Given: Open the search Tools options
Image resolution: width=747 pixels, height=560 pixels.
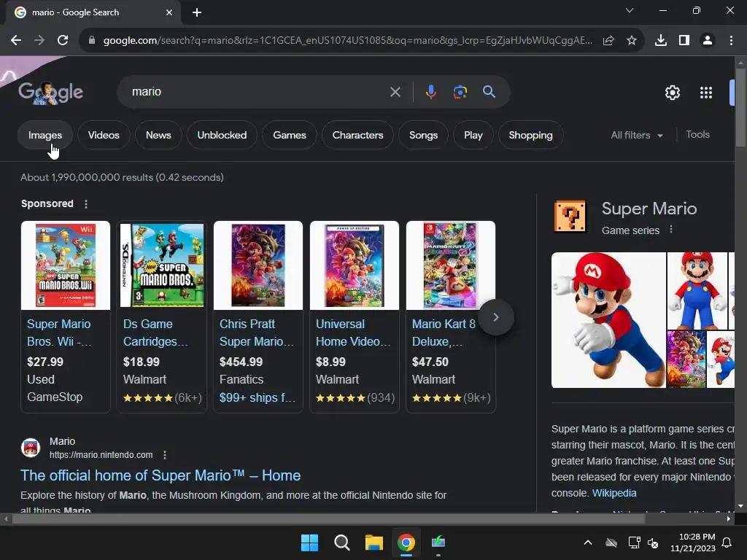Looking at the screenshot, I should point(697,135).
